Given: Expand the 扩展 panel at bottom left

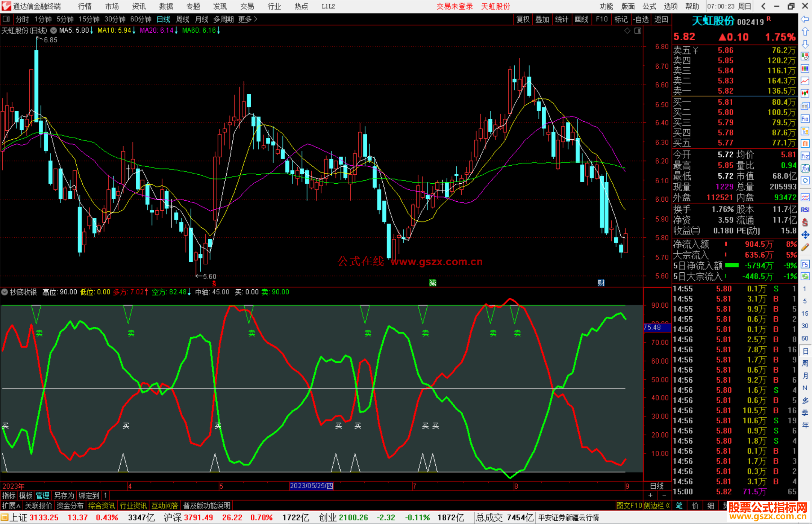Looking at the screenshot, I should coord(11,506).
